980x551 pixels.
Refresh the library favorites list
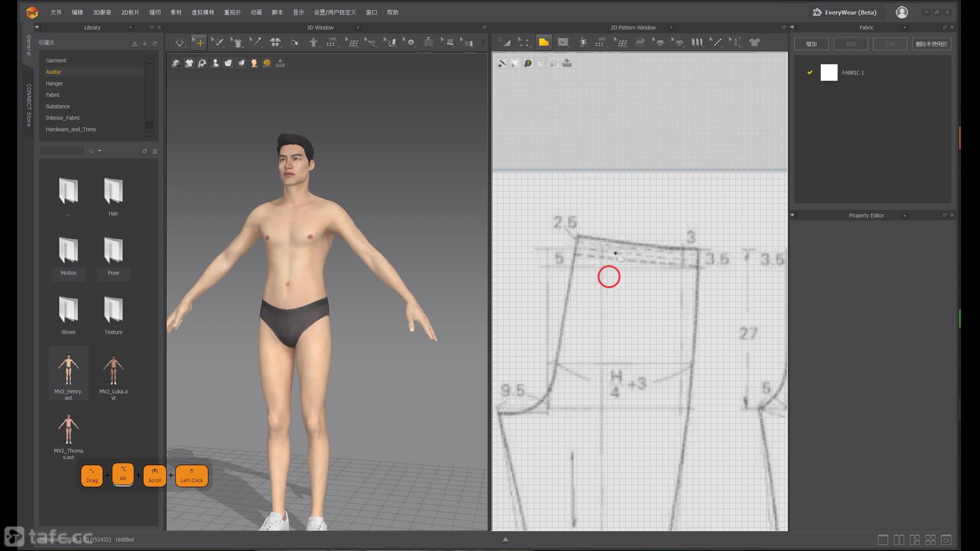click(155, 44)
